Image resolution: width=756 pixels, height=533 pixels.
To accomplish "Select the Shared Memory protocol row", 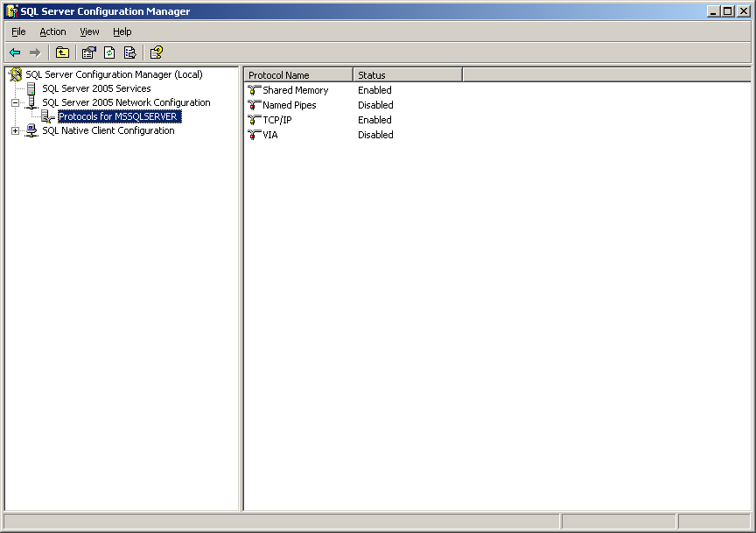I will pos(296,90).
